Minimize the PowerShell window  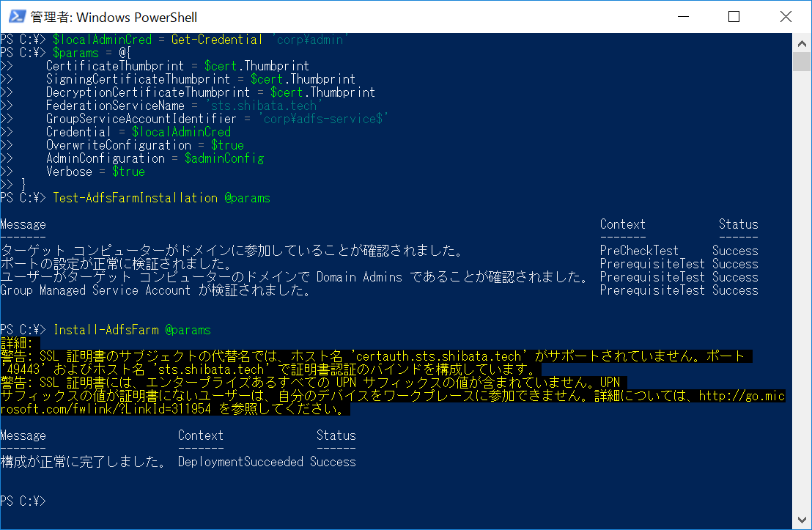683,16
